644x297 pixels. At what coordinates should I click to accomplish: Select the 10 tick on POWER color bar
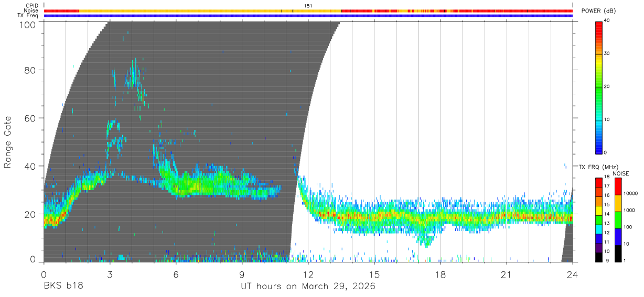pos(608,119)
